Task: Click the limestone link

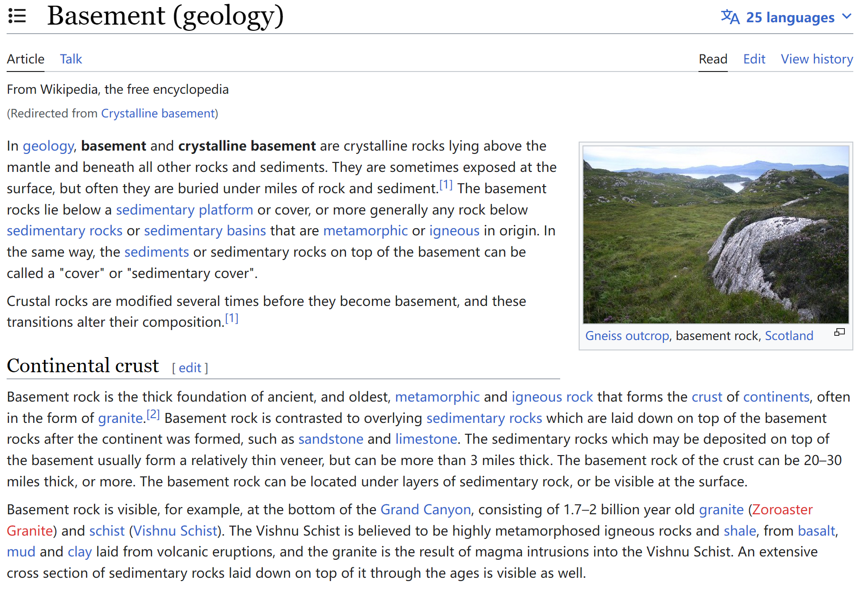Action: coord(426,439)
